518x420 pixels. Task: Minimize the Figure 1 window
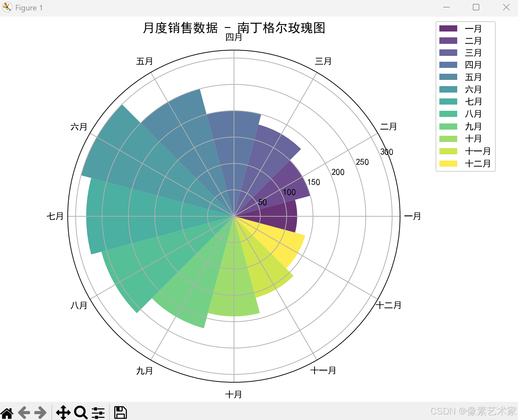tap(447, 7)
